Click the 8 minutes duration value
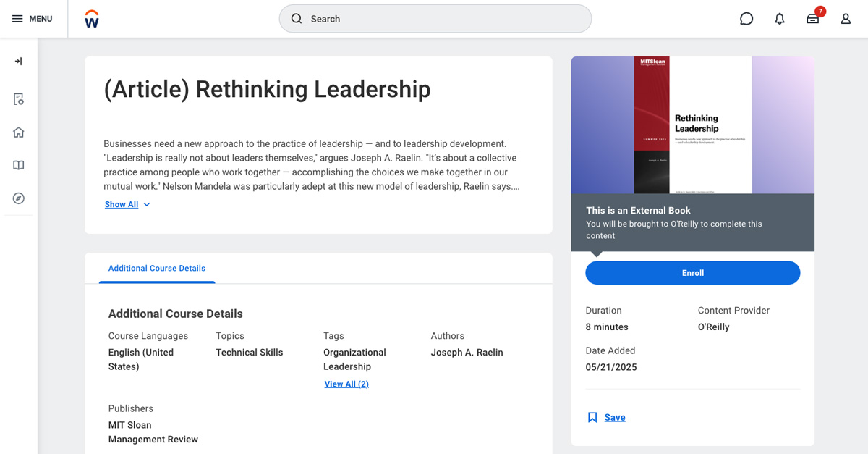Screen dimensions: 868x454 [607, 327]
